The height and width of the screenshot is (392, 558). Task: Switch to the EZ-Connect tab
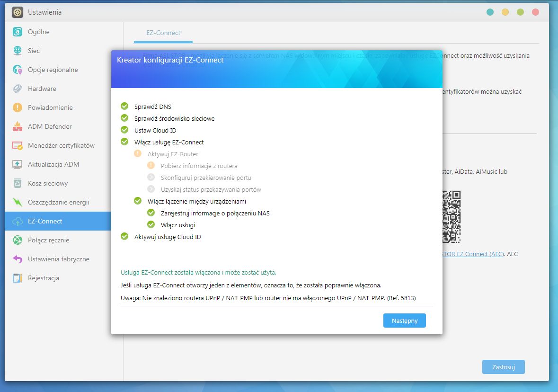pos(163,33)
